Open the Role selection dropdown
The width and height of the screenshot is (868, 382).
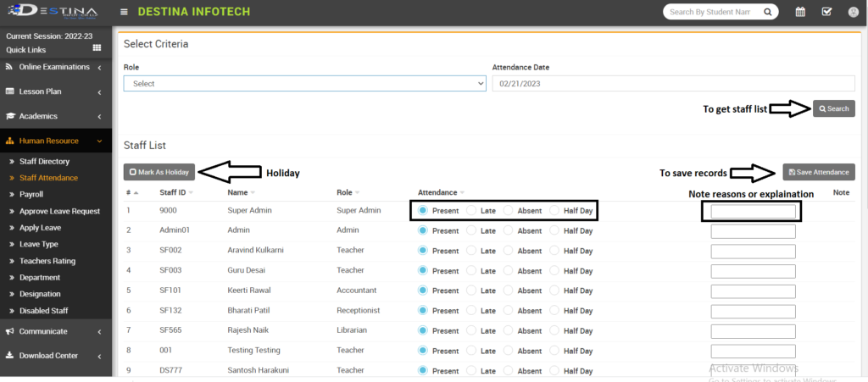tap(303, 84)
